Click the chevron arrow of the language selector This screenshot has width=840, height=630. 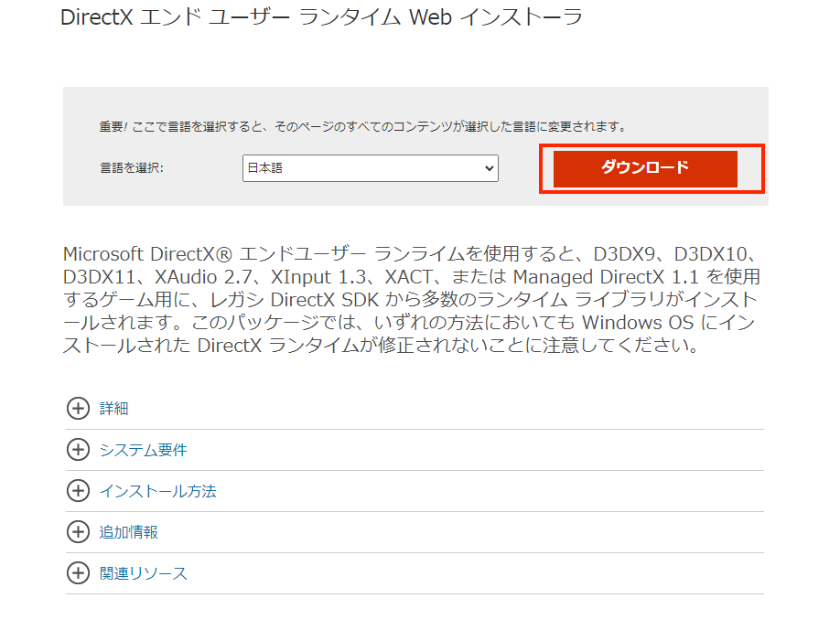490,168
